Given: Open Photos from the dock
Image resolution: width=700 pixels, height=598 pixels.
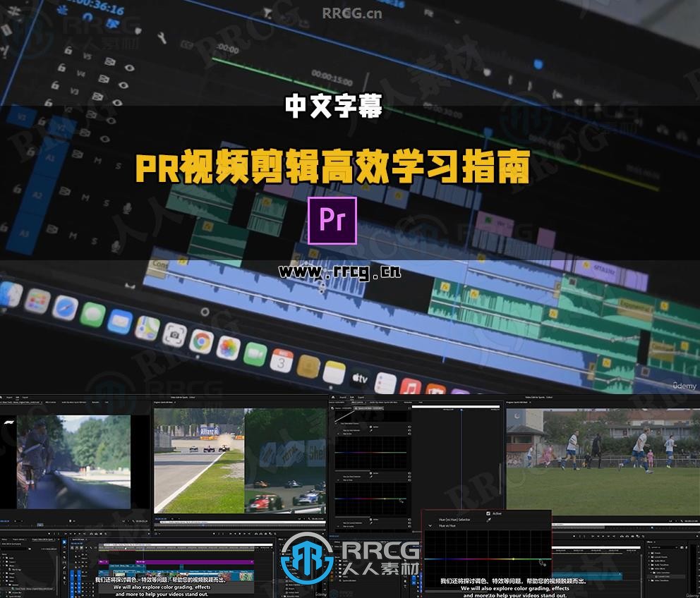Looking at the screenshot, I should pyautogui.click(x=228, y=348).
